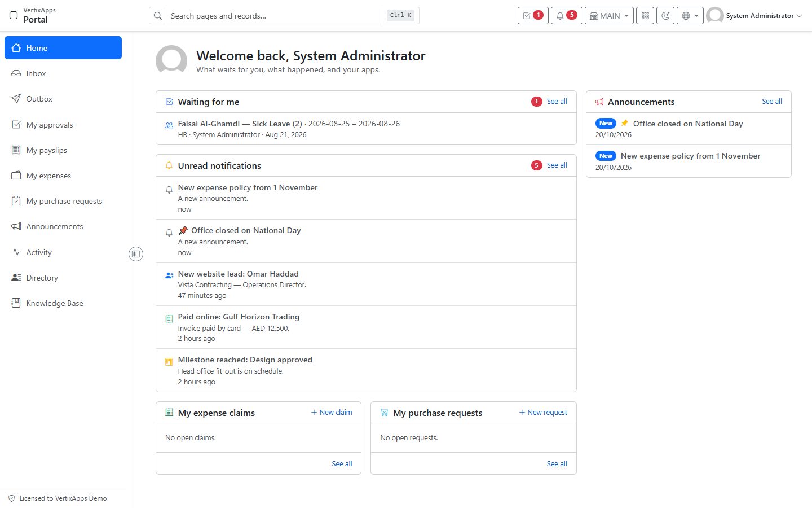Open the New website lead: Omar Haddad notification

coord(366,284)
